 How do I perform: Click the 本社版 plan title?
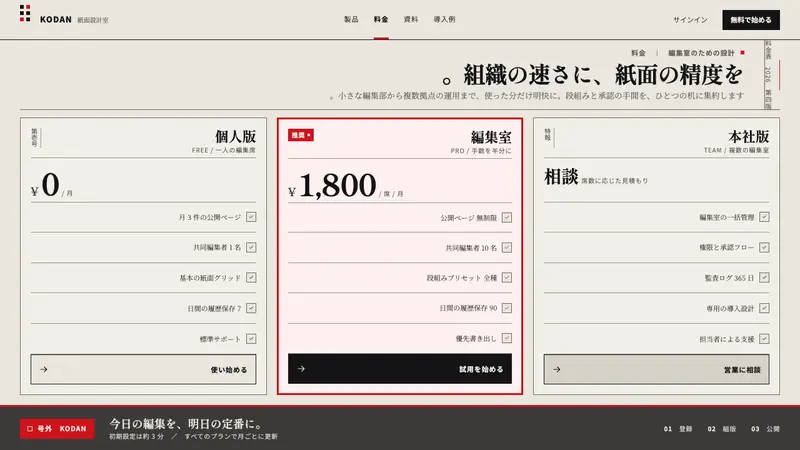click(748, 137)
